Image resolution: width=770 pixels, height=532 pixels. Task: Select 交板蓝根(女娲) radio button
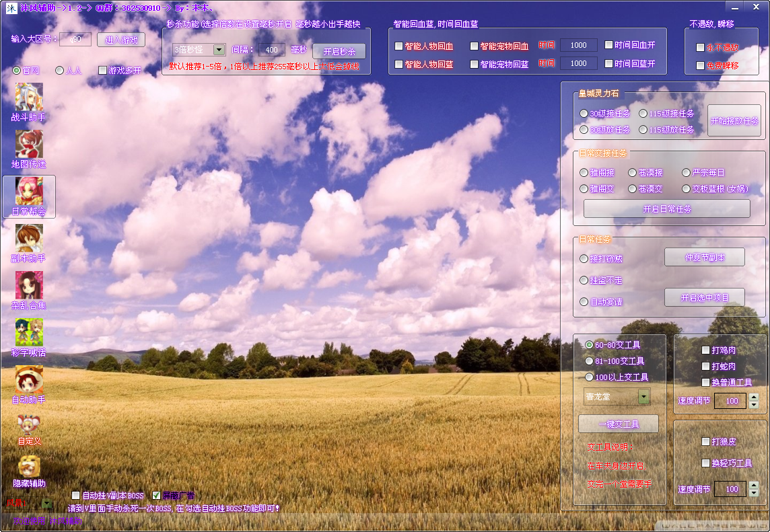[x=686, y=189]
